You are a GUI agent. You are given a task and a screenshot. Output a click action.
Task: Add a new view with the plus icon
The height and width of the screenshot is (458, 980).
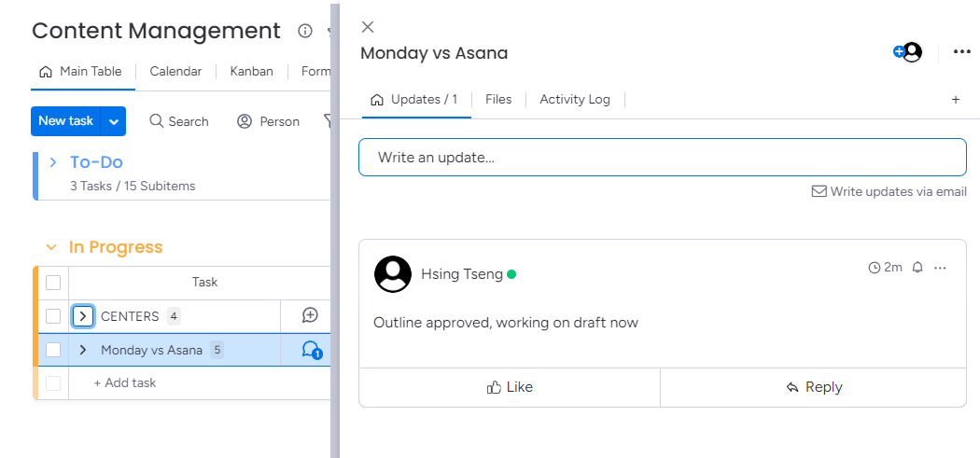click(x=956, y=100)
